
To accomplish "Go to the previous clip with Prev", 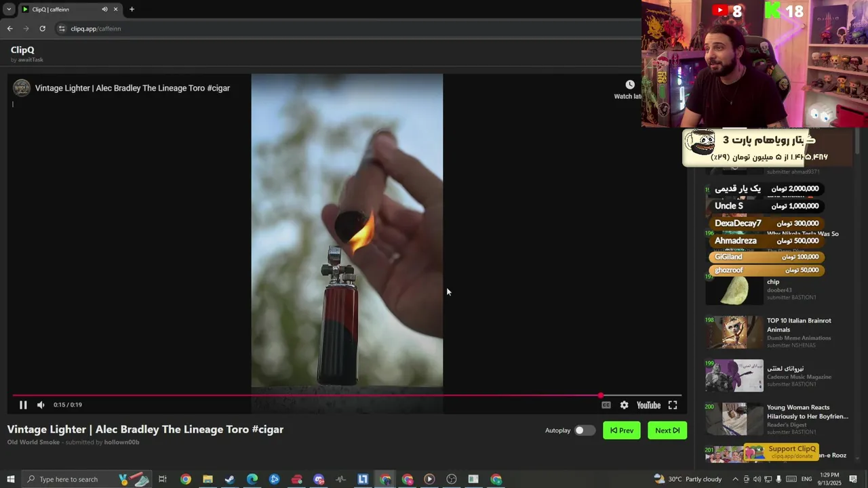I will 621,430.
